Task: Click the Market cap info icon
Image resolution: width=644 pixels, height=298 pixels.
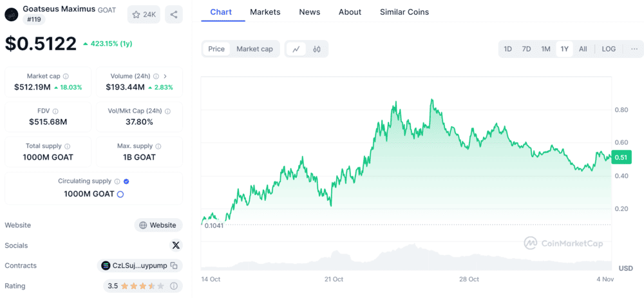Action: [66, 76]
